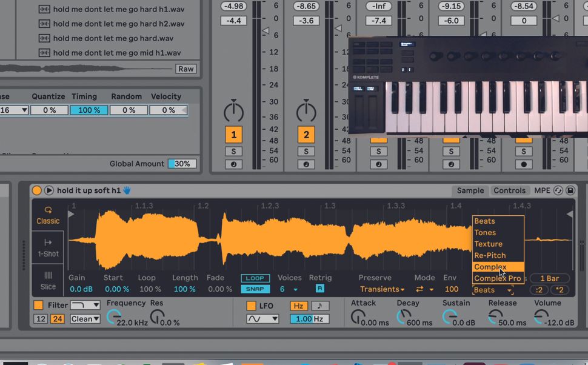Click the Hot-Swap icon near the MPE tab
Viewport: 588px width, 365px height.
(556, 190)
